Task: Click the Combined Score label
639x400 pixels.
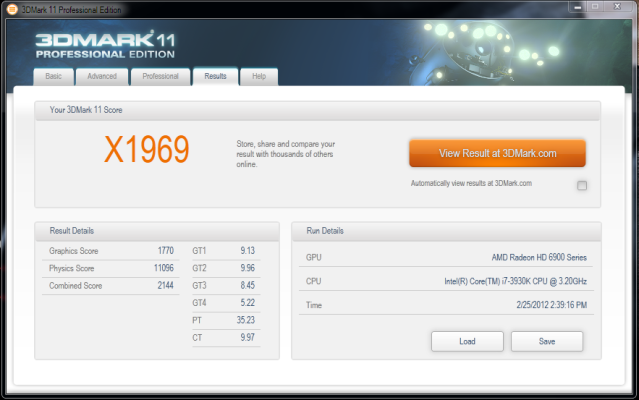Action: [75, 286]
